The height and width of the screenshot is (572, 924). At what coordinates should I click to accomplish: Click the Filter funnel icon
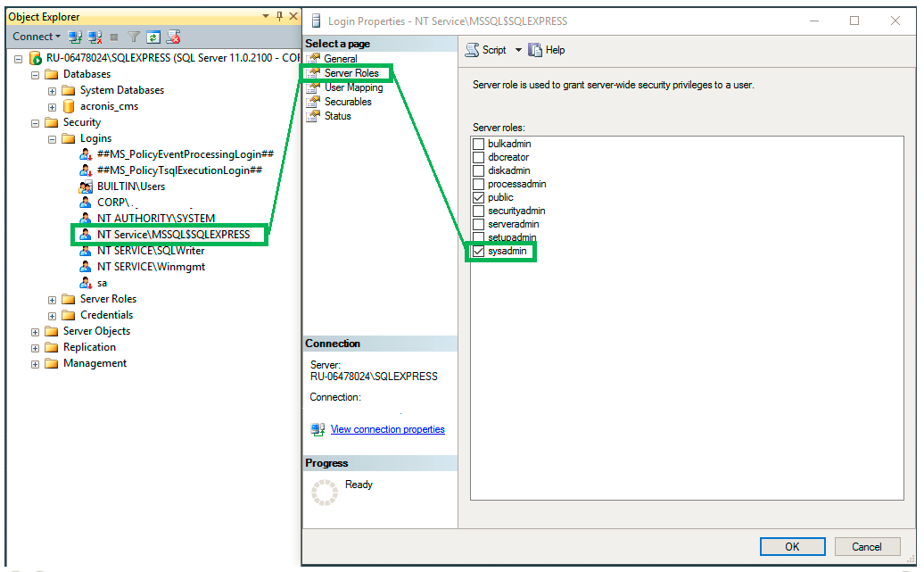coord(134,37)
